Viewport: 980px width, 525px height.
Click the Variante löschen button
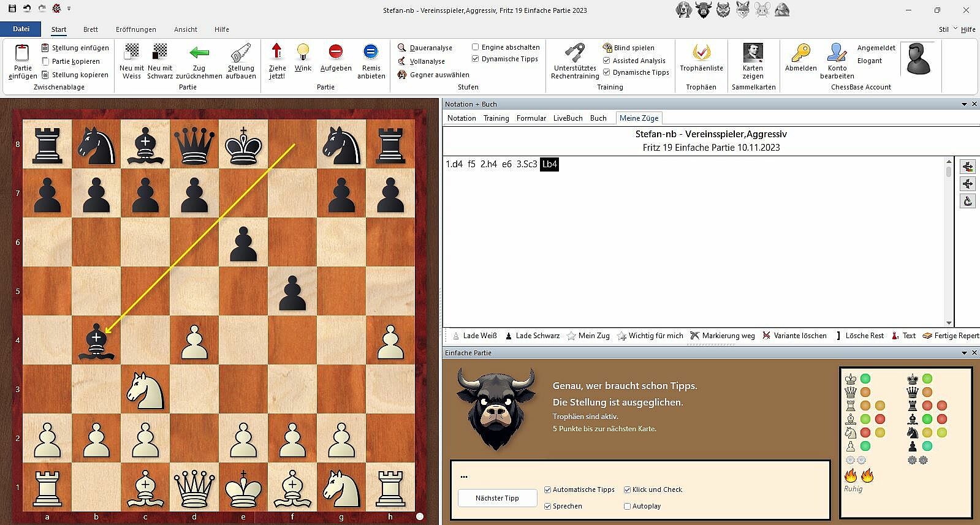(x=794, y=336)
